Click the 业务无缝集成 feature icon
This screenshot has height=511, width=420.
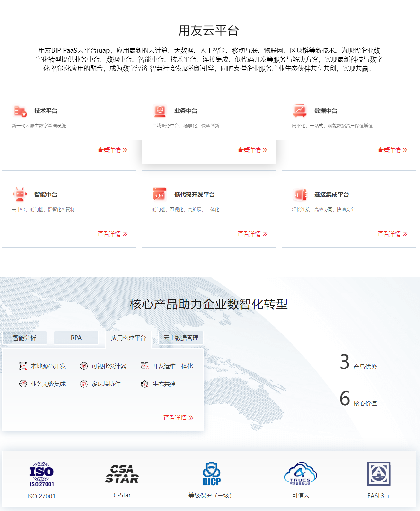click(x=23, y=384)
